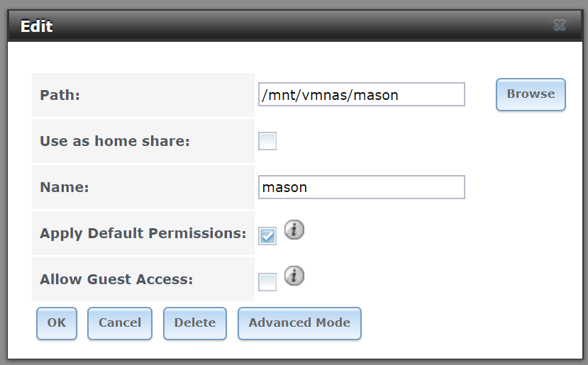Enable the Use as home share checkbox
Image resolution: width=588 pixels, height=365 pixels.
point(267,141)
